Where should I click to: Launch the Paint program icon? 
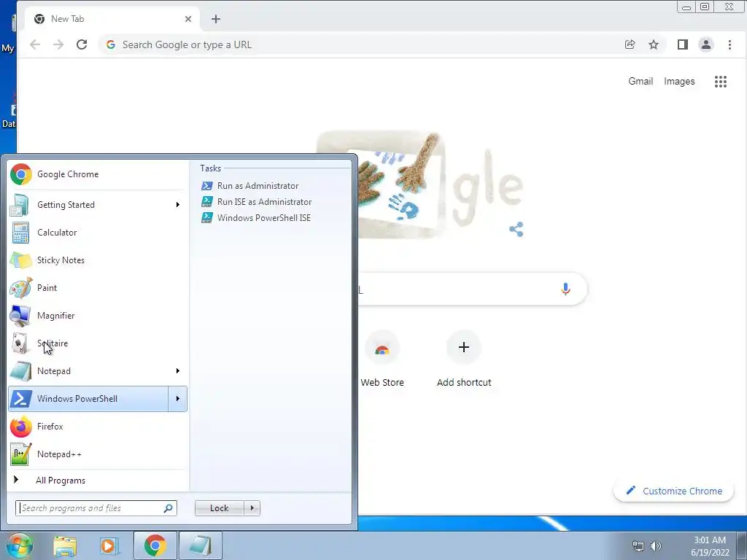point(20,287)
